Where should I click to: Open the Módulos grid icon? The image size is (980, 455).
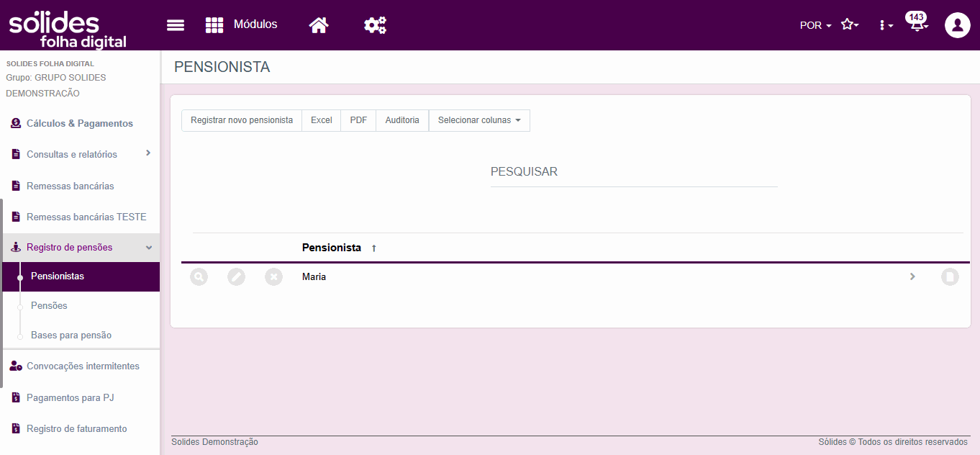(x=214, y=25)
